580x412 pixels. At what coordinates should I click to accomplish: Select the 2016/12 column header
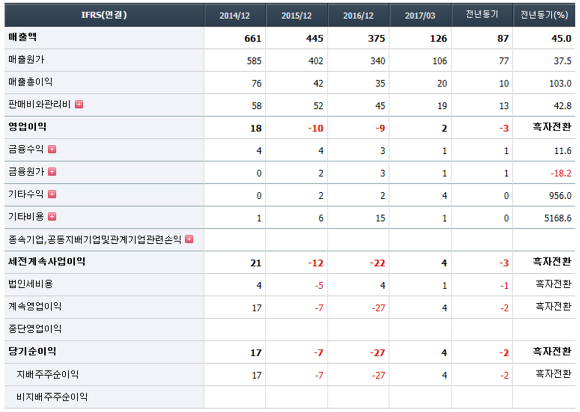(358, 16)
